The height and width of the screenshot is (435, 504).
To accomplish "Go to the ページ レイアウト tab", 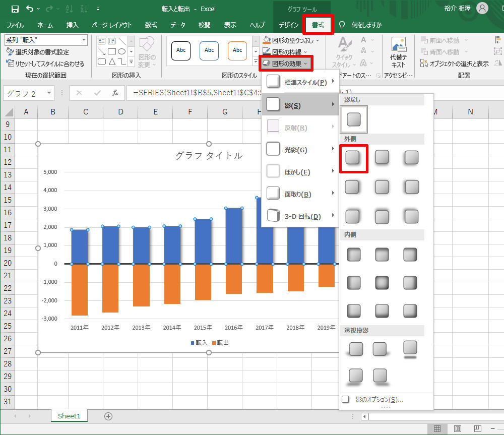I will click(x=112, y=25).
